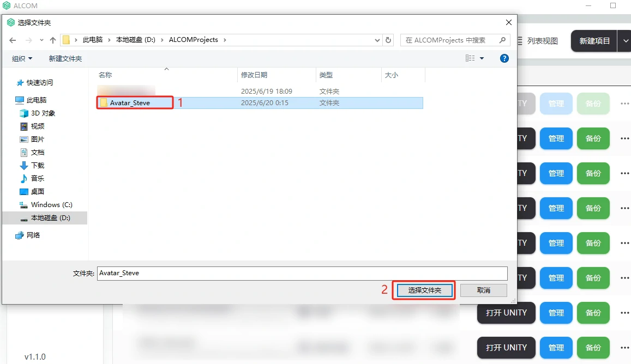
Task: Select the Avatar_Steve folder
Action: point(130,102)
